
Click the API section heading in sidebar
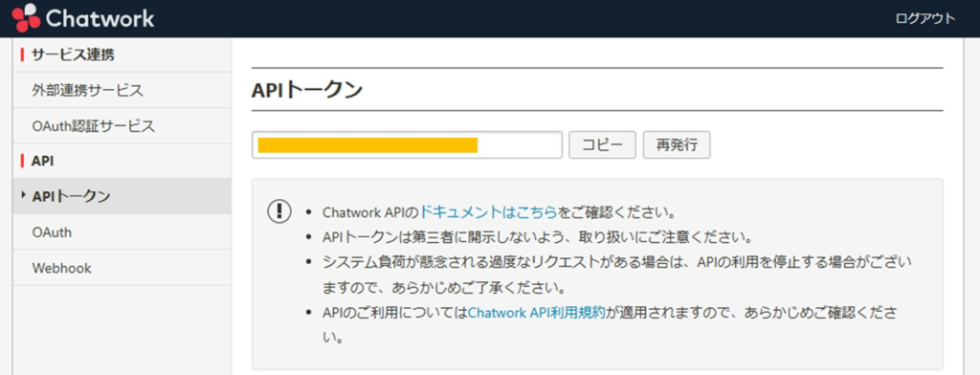(x=42, y=162)
